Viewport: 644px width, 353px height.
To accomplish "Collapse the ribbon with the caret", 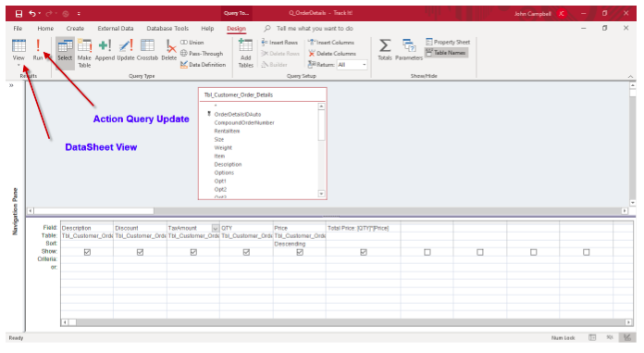I will (x=630, y=77).
